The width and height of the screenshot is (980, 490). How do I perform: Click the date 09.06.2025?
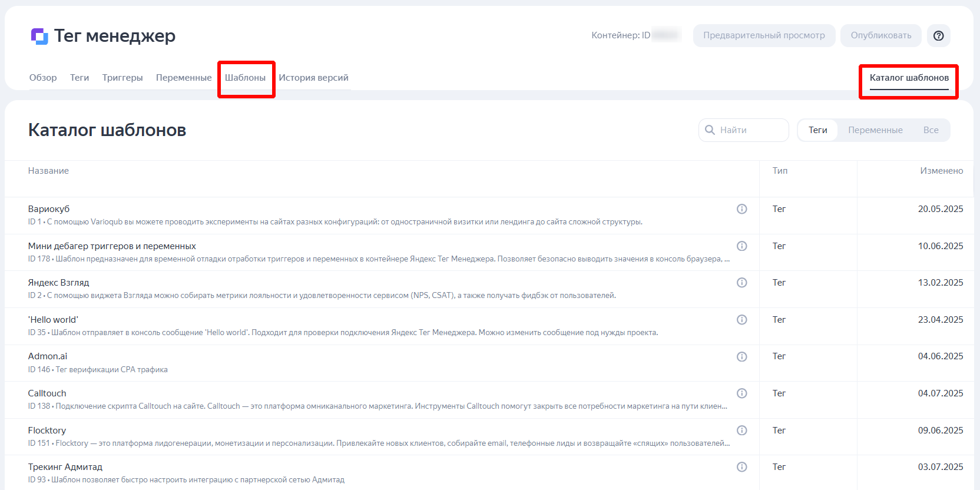click(x=941, y=431)
